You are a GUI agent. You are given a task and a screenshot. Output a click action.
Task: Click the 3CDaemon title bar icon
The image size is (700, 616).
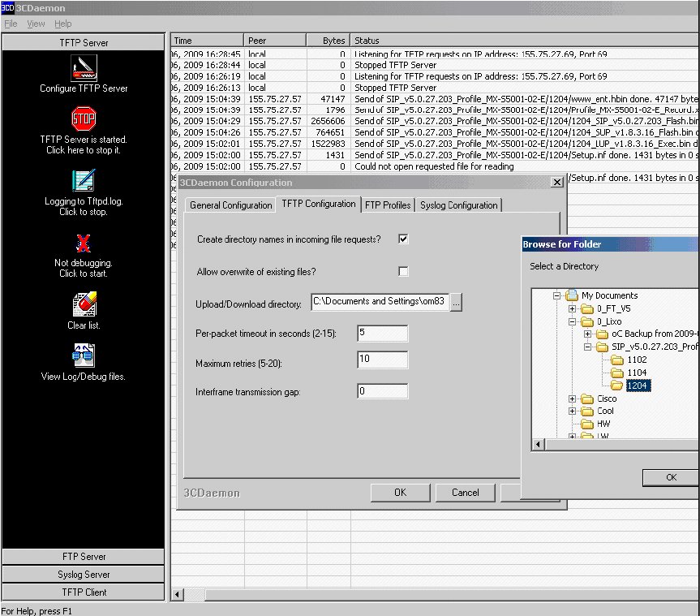point(7,7)
